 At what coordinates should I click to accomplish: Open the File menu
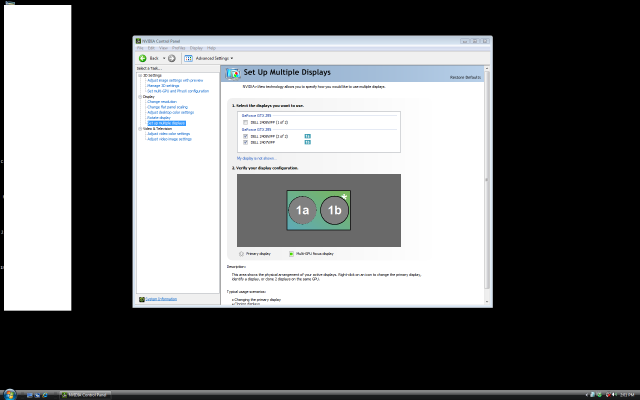140,48
